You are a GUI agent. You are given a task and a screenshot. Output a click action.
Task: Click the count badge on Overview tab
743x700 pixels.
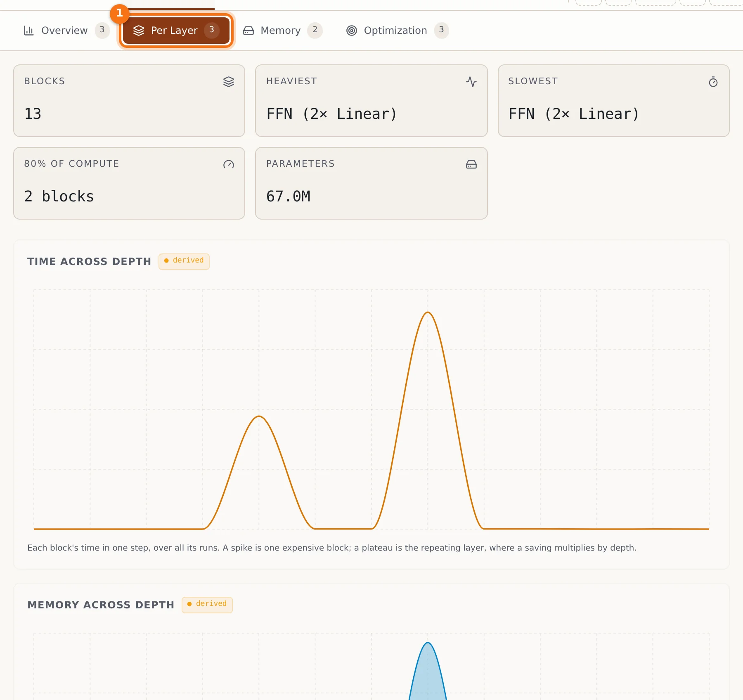[x=102, y=30]
